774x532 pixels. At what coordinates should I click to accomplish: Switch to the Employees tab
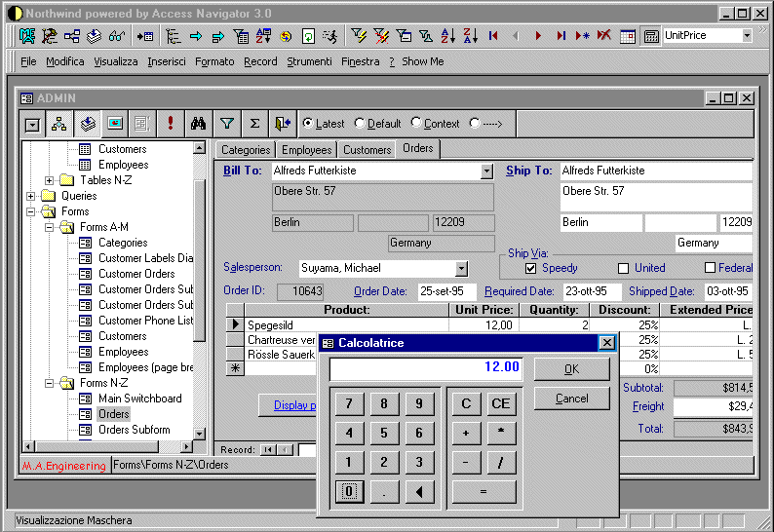click(306, 150)
